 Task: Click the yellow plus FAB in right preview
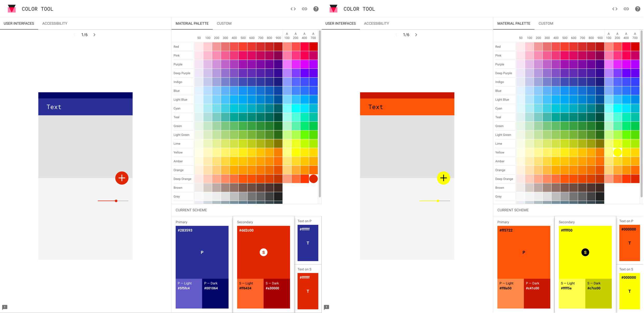[443, 178]
